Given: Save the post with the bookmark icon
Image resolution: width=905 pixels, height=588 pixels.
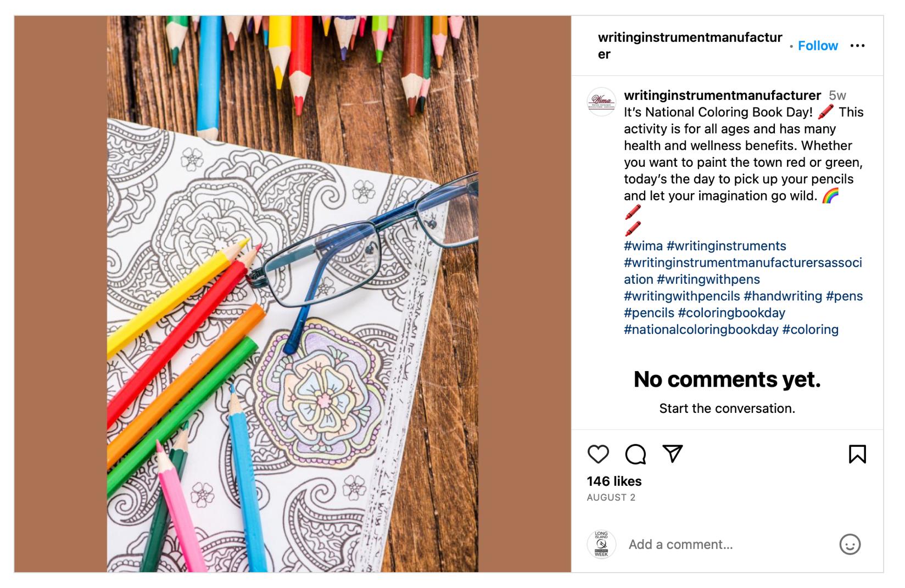Looking at the screenshot, I should coord(857,454).
